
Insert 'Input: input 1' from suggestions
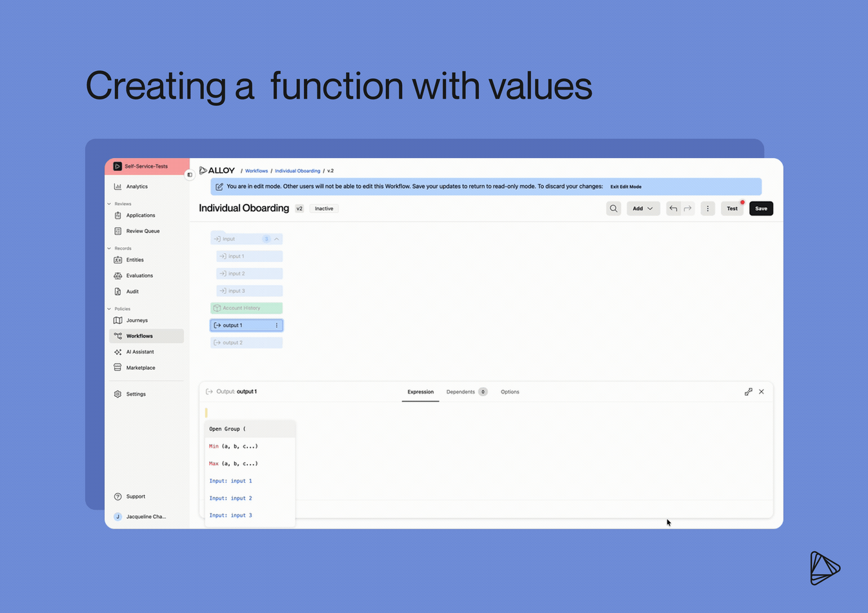[250, 481]
